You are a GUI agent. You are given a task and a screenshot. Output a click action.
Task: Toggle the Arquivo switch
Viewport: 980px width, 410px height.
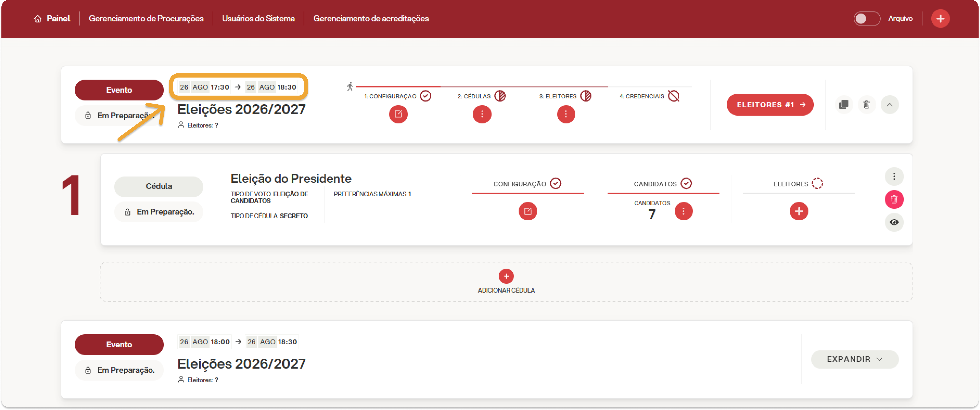coord(867,18)
